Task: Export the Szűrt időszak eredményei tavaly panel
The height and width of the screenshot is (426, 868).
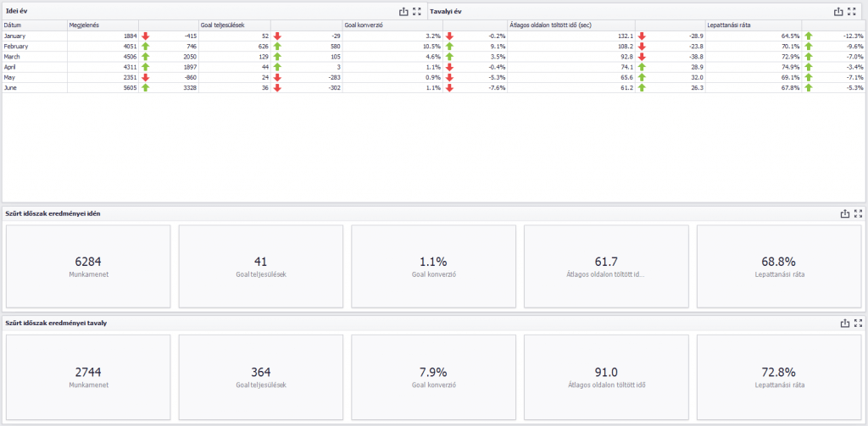Action: pyautogui.click(x=845, y=323)
